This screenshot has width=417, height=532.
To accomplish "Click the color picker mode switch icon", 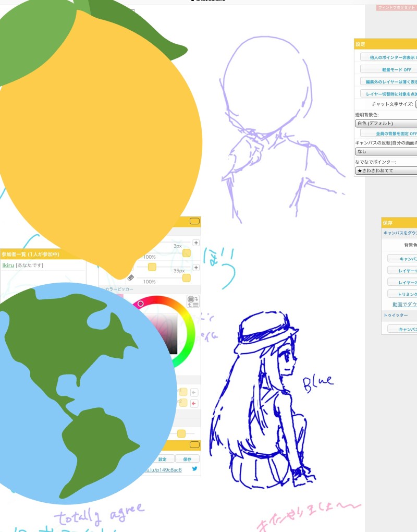I will click(x=193, y=301).
